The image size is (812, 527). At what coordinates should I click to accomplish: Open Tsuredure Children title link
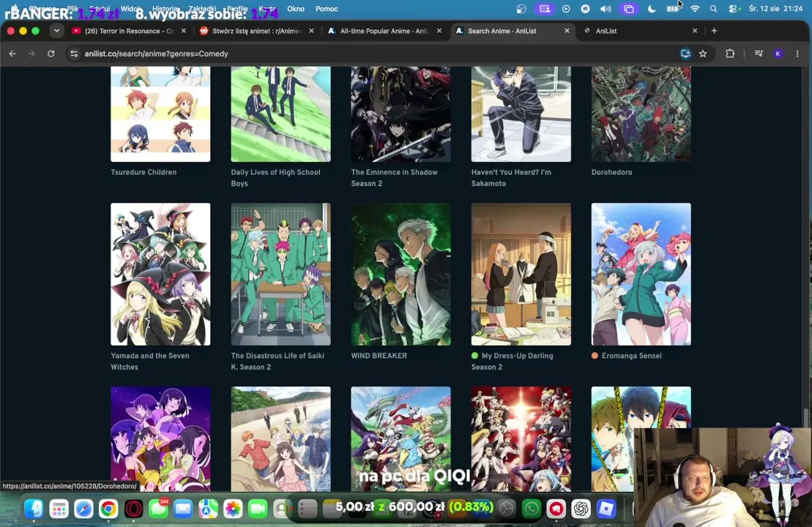click(144, 173)
